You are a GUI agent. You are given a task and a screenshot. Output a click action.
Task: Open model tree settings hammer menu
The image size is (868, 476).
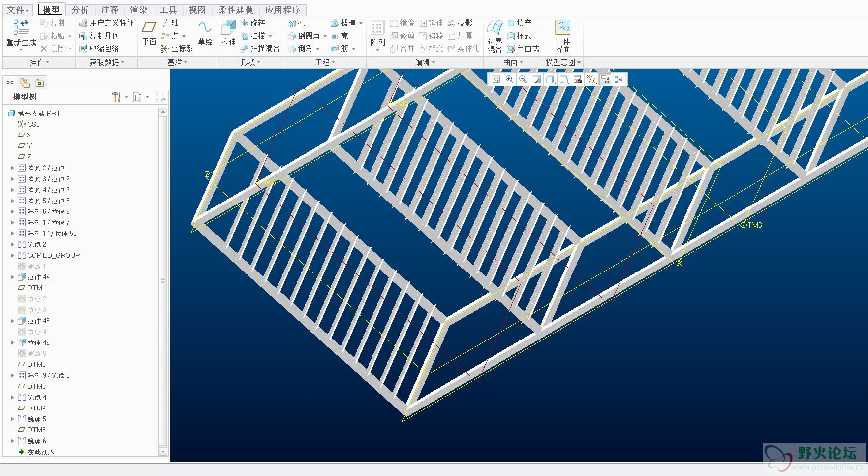(116, 97)
